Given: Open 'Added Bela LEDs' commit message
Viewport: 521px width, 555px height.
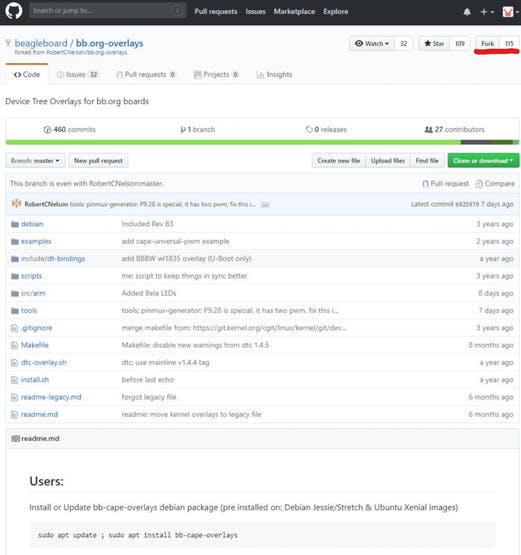Looking at the screenshot, I should tap(149, 293).
